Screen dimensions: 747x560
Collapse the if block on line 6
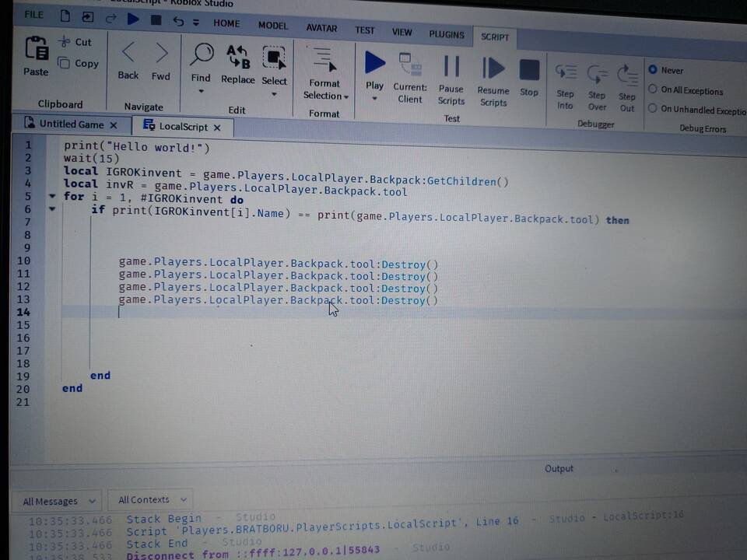tap(52, 208)
